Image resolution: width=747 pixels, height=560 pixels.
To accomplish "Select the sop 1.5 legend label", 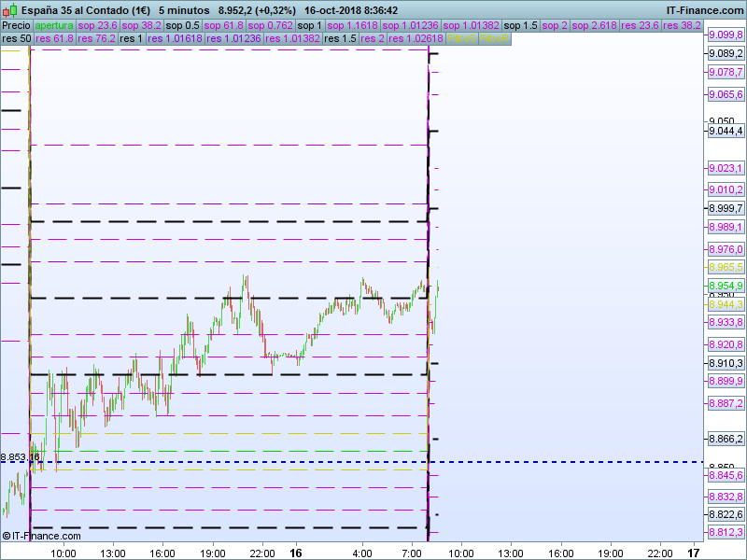I will pos(520,25).
